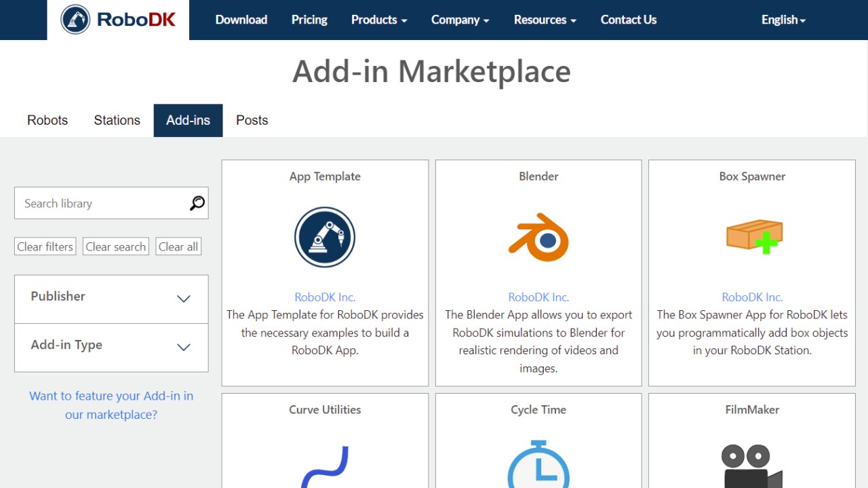Expand the Add-in Type filter

coord(111,347)
